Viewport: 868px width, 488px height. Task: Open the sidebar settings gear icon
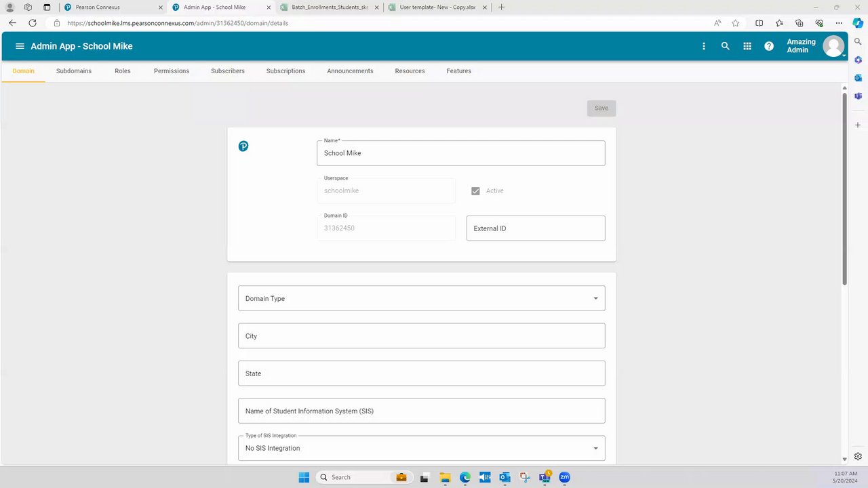click(858, 456)
